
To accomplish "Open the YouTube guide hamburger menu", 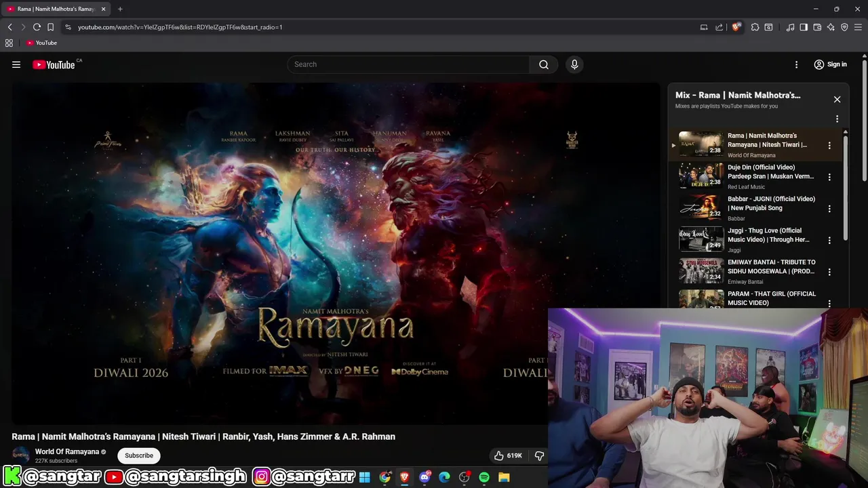I will (x=16, y=64).
